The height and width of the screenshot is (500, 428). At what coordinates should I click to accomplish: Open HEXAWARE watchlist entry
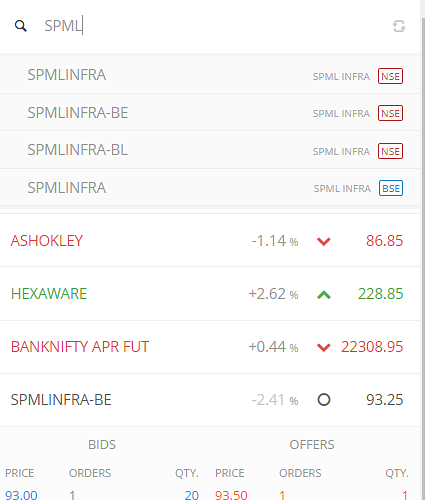click(210, 294)
